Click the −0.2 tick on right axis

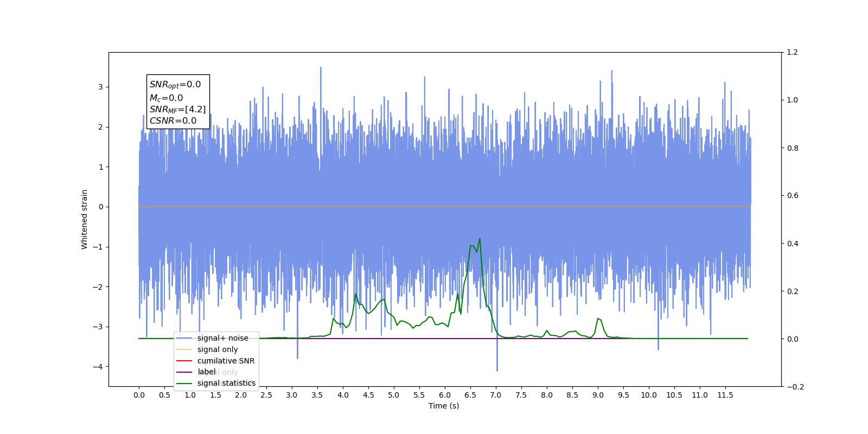click(795, 387)
